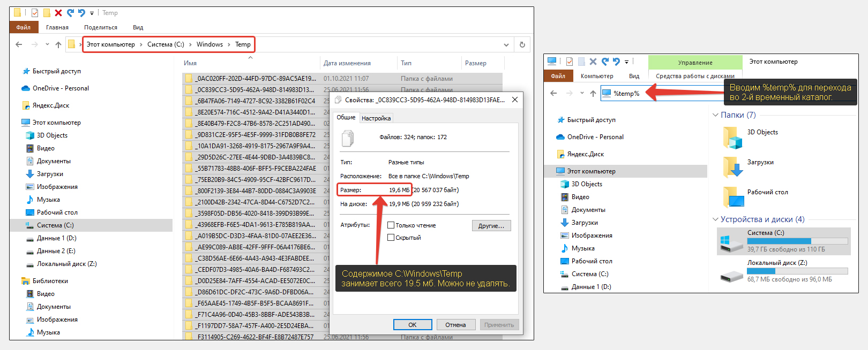The height and width of the screenshot is (350, 868).
Task: Collapse the 'Папки (7)' group
Action: coord(715,115)
